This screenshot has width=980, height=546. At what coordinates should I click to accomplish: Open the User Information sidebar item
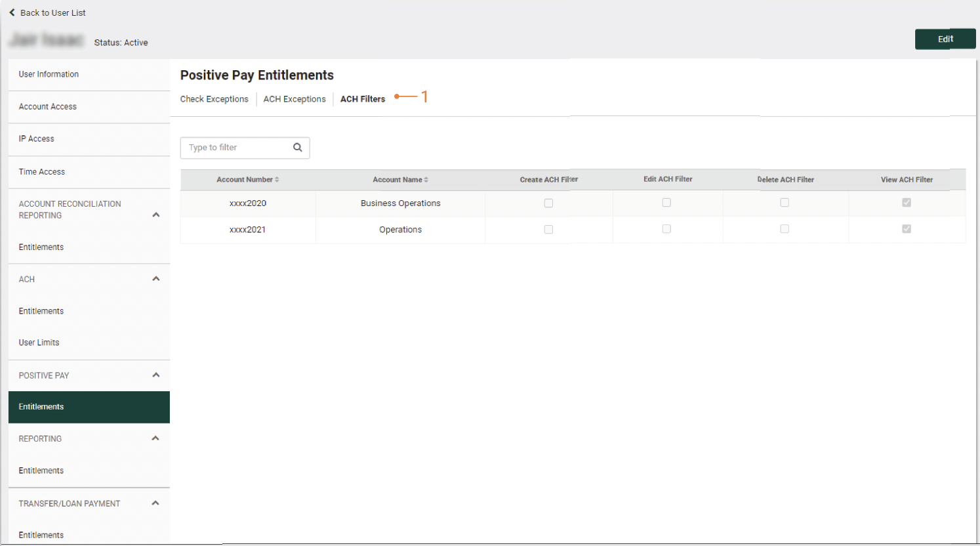tap(49, 74)
